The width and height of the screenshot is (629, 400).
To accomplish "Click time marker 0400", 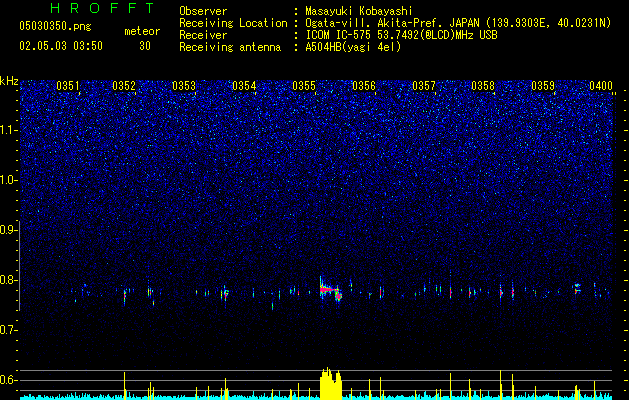I will [601, 86].
